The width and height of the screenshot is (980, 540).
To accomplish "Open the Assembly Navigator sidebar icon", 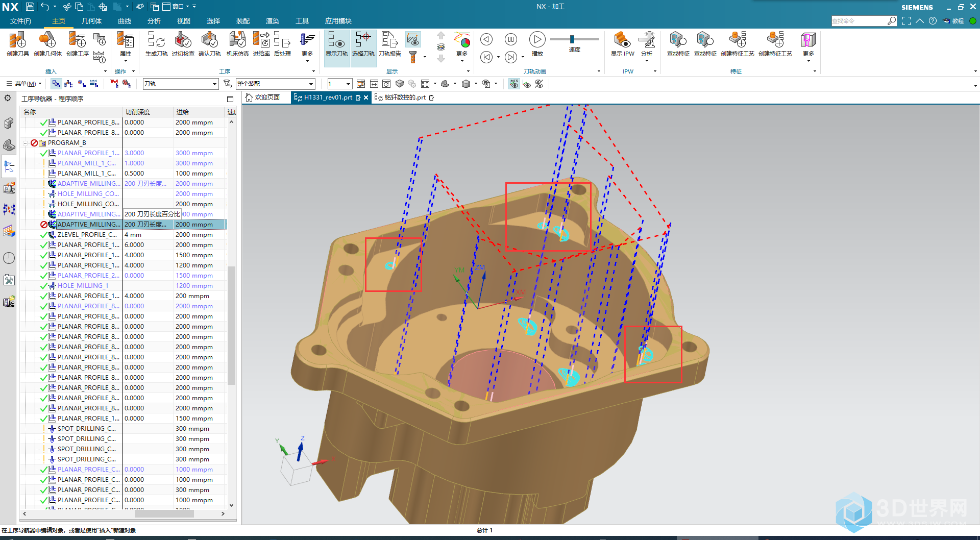I will (x=9, y=124).
